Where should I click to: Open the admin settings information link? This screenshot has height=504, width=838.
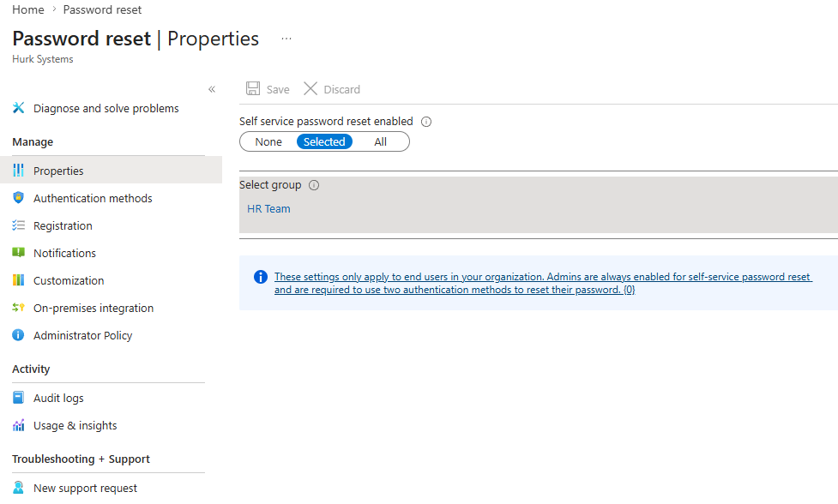tap(543, 283)
